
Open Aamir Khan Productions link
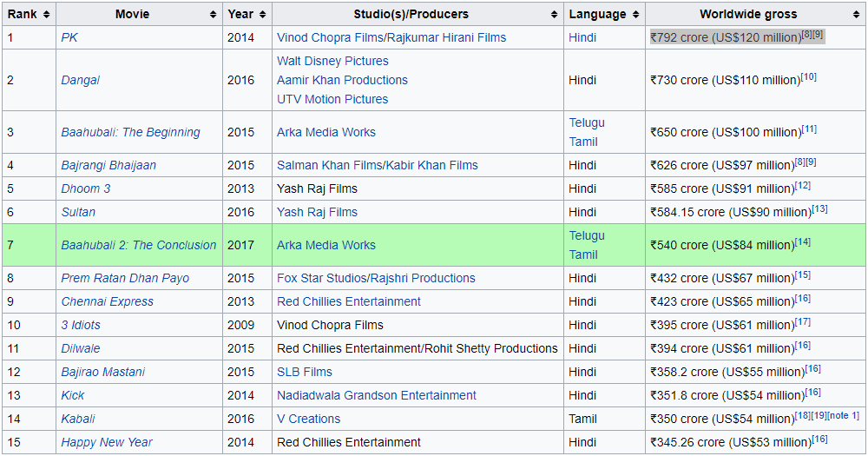[342, 80]
